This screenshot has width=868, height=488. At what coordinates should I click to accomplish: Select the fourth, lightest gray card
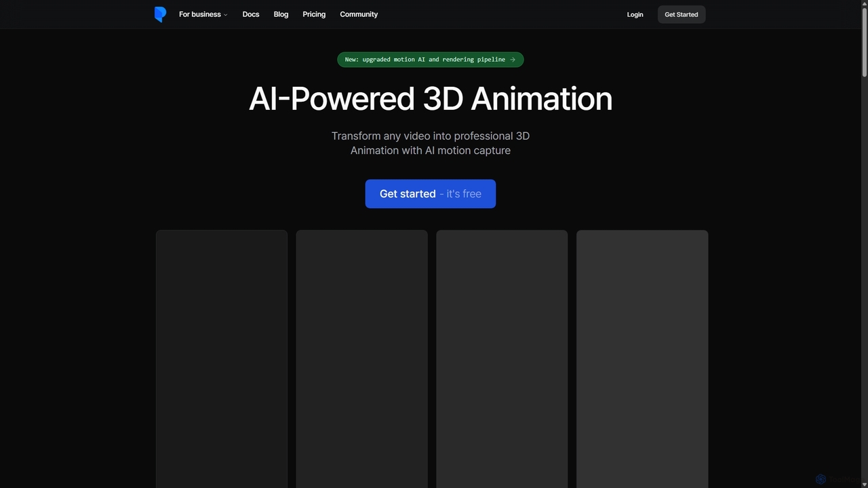642,359
